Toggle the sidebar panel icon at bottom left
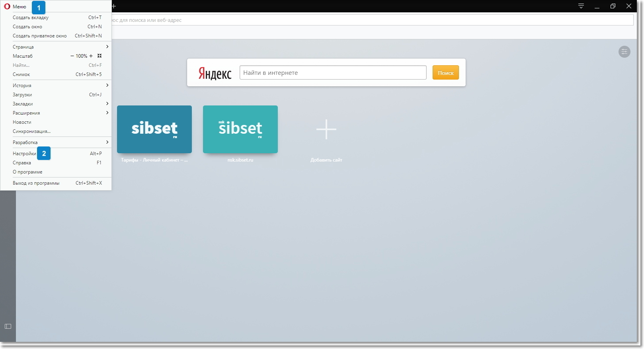The image size is (644, 349). pos(8,326)
